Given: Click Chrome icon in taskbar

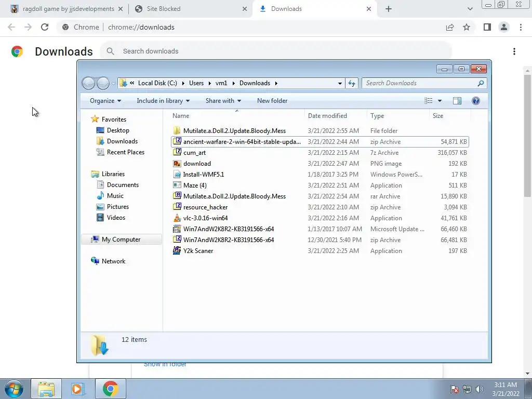Looking at the screenshot, I should tap(110, 389).
